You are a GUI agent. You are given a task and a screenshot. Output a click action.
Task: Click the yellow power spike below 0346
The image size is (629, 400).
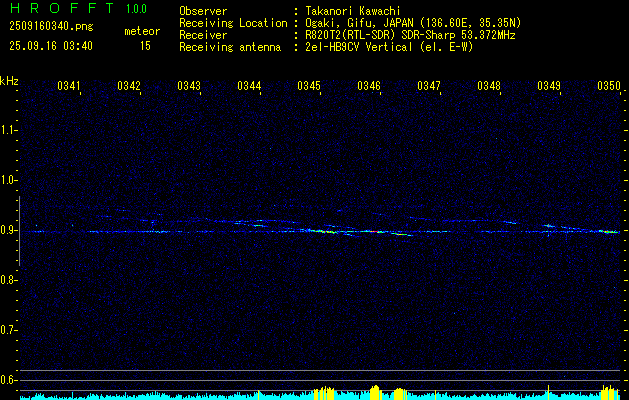click(374, 391)
